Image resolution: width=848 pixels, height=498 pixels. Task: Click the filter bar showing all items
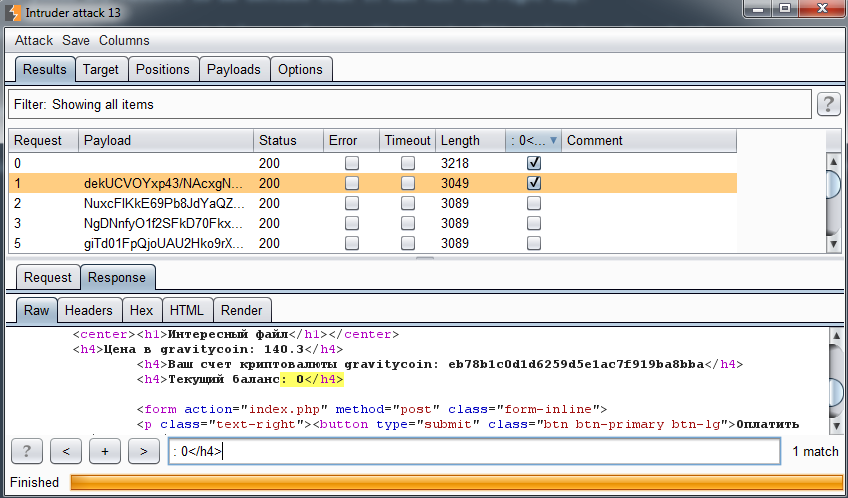(x=409, y=104)
